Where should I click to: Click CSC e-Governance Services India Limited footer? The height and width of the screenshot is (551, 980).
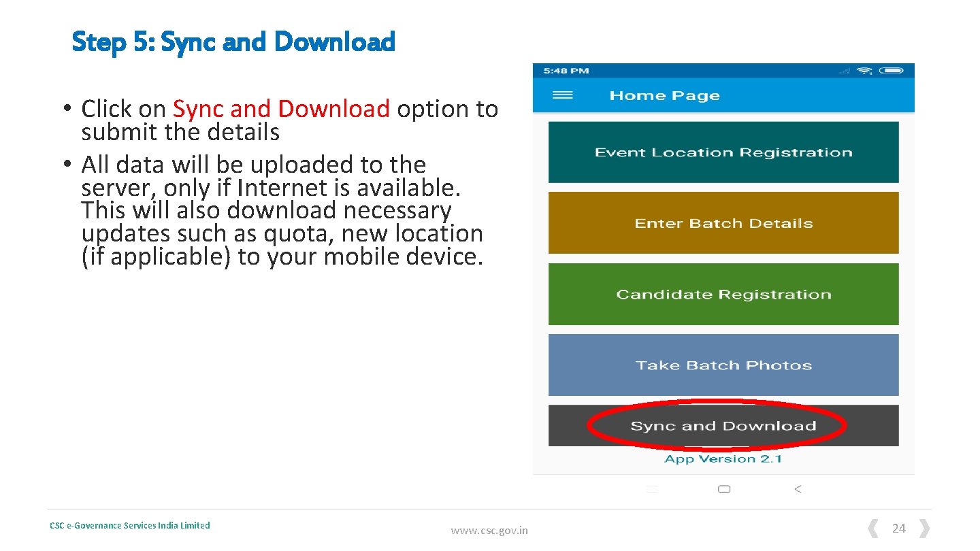130,525
